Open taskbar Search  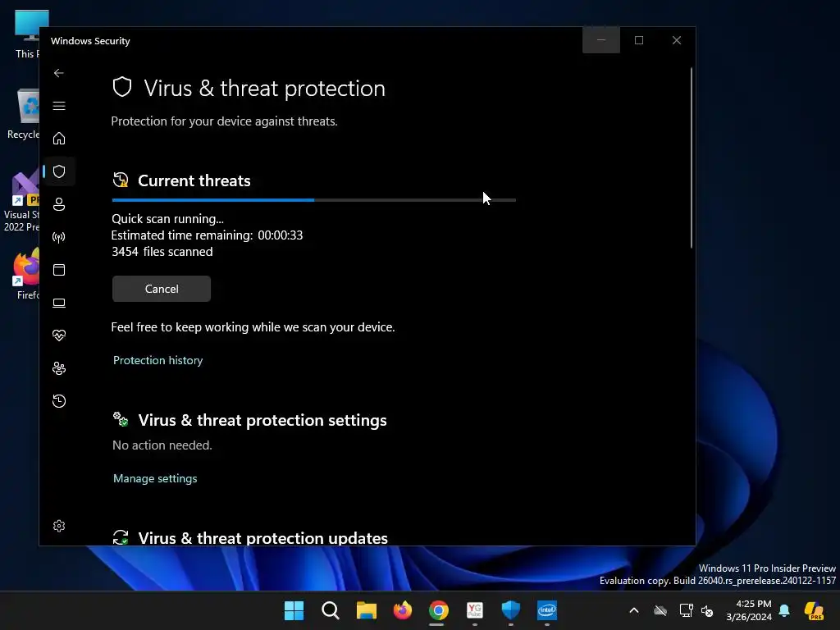[x=330, y=610]
